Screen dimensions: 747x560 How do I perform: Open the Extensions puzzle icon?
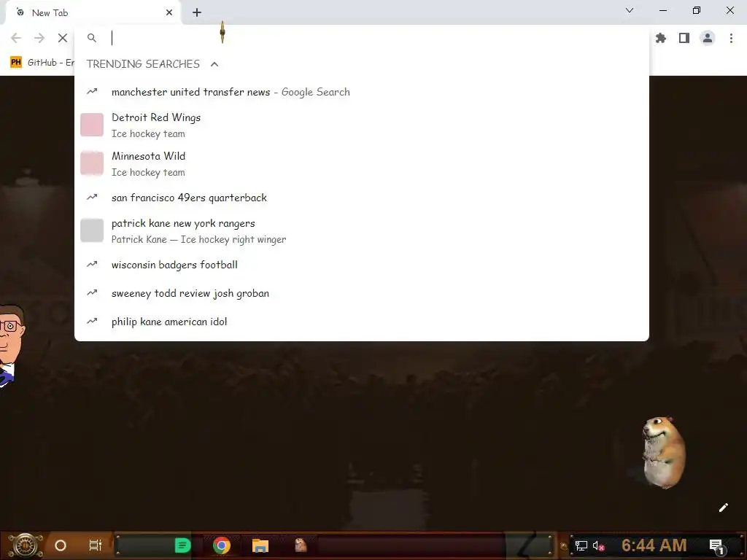click(661, 38)
